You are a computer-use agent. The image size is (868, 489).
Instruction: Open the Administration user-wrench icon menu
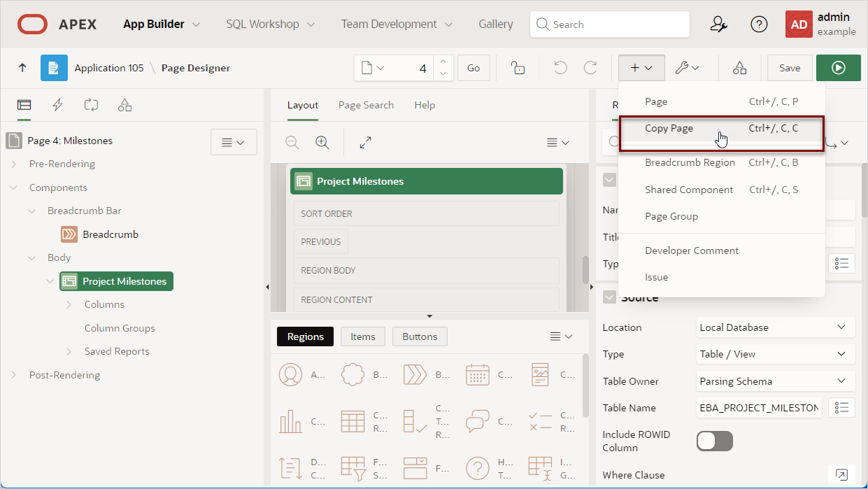pos(718,24)
